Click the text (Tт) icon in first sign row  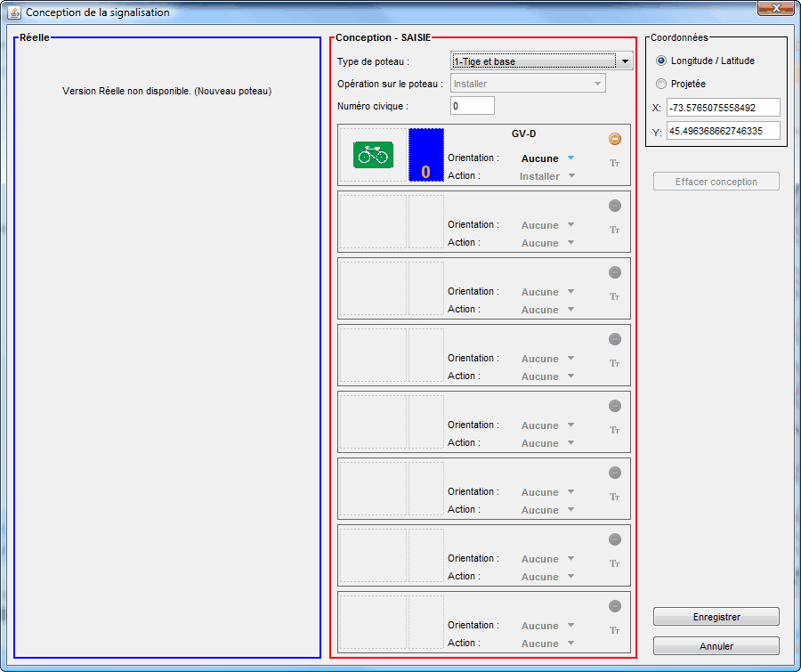(614, 163)
